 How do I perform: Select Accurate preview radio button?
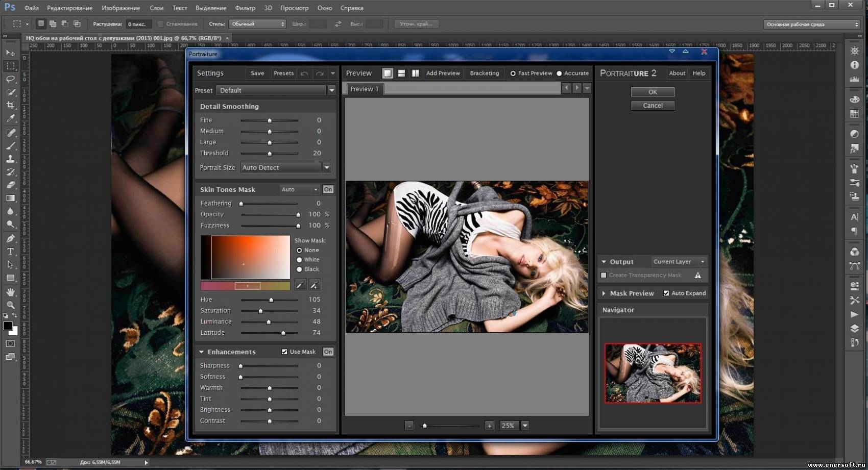coord(559,73)
